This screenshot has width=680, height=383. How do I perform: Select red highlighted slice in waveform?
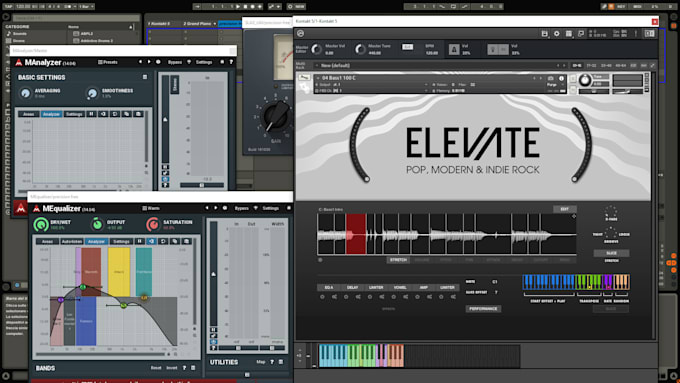coord(356,234)
